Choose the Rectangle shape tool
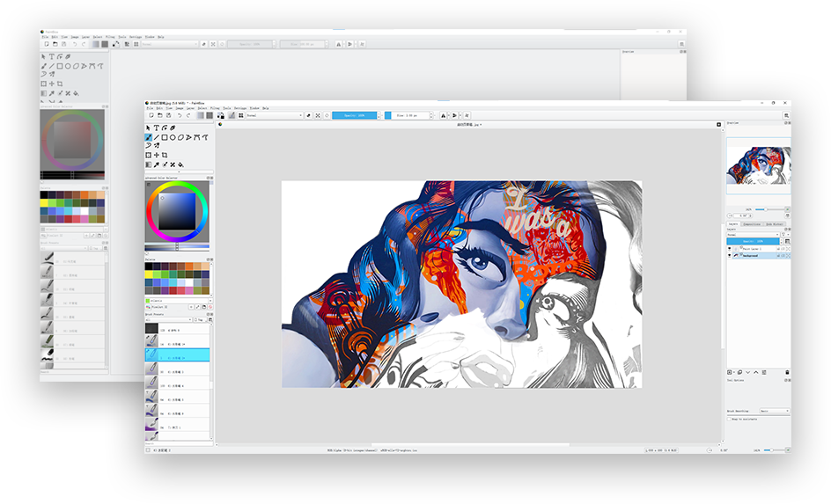Image resolution: width=831 pixels, height=504 pixels. pos(165,137)
